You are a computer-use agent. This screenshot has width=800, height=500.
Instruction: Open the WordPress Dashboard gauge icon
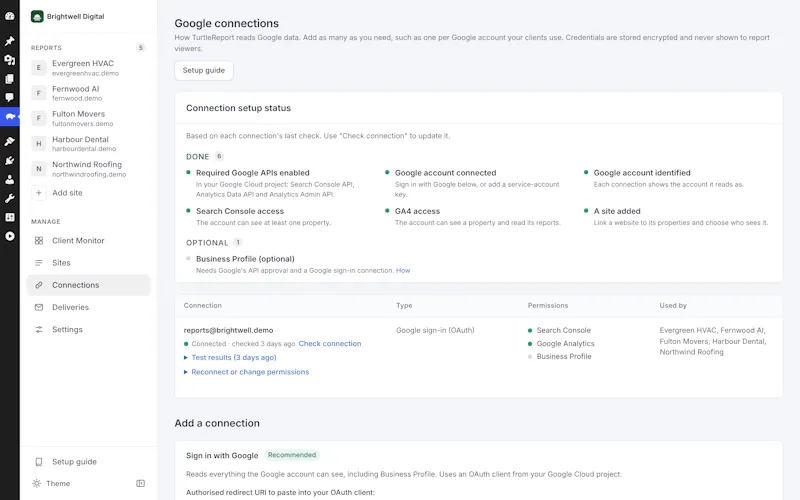[10, 16]
